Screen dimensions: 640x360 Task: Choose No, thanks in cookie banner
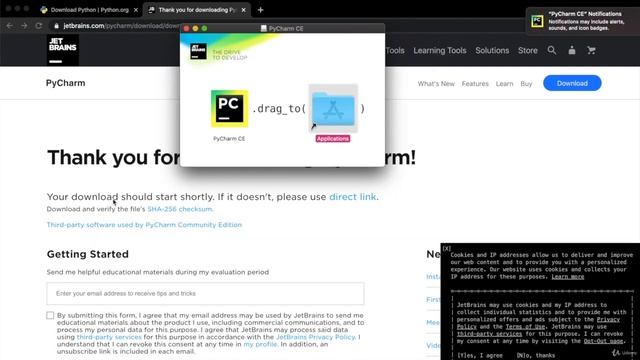[536, 356]
